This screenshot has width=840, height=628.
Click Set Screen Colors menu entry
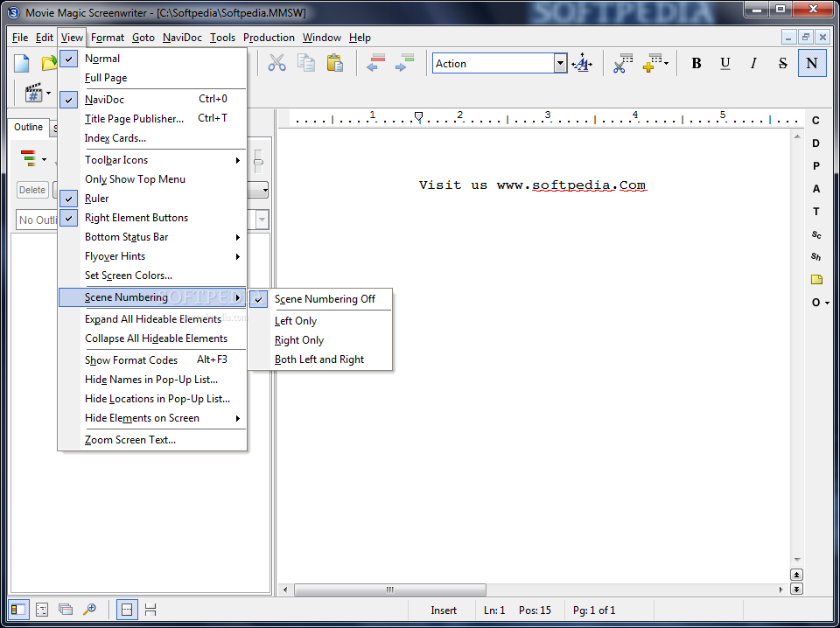[152, 276]
